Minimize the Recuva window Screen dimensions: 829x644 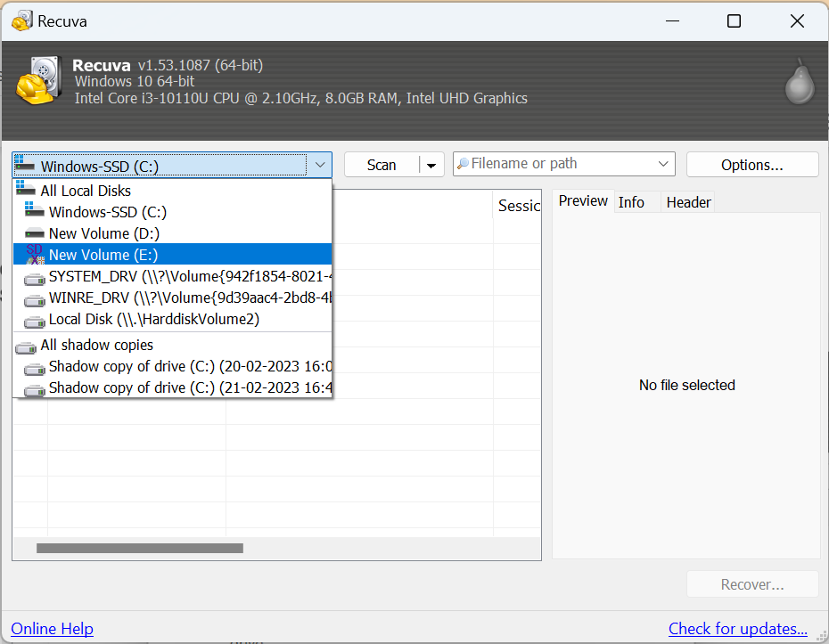pyautogui.click(x=672, y=21)
